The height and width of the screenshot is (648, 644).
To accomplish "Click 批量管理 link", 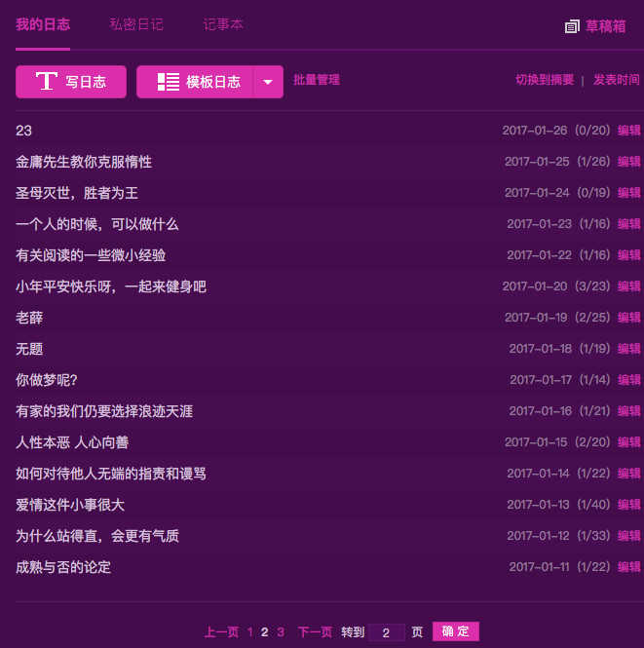I will [317, 80].
